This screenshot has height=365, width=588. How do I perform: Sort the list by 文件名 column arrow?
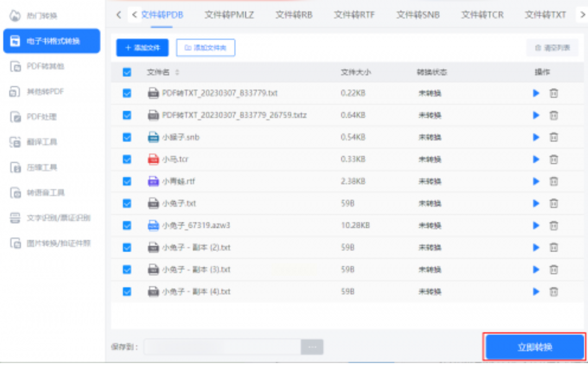click(177, 72)
